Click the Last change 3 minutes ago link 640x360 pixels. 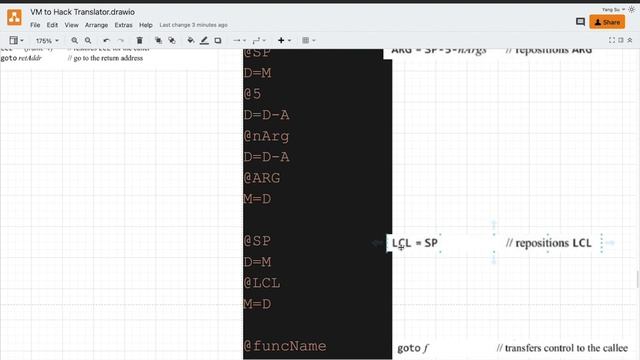pos(193,25)
